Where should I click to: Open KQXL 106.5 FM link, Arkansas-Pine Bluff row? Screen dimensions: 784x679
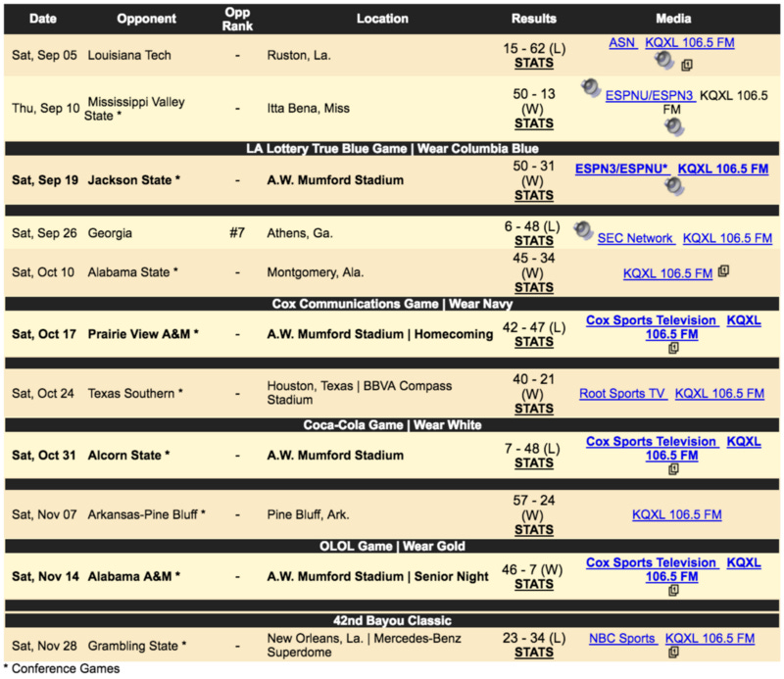[x=676, y=514]
